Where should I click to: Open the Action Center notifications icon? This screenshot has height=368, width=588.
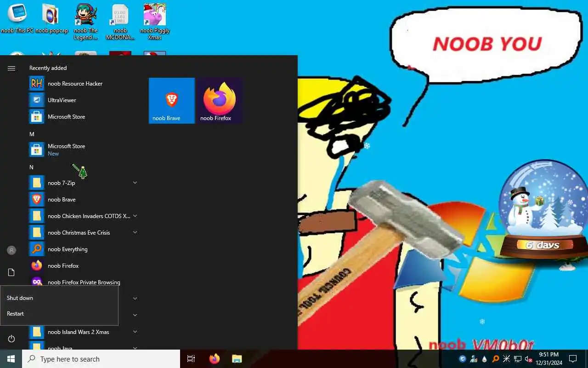(573, 359)
